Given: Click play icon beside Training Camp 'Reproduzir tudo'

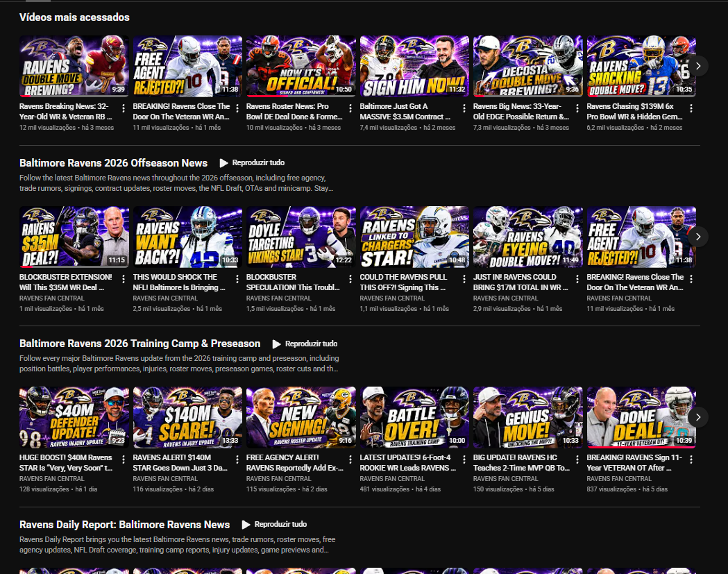Looking at the screenshot, I should (x=277, y=344).
